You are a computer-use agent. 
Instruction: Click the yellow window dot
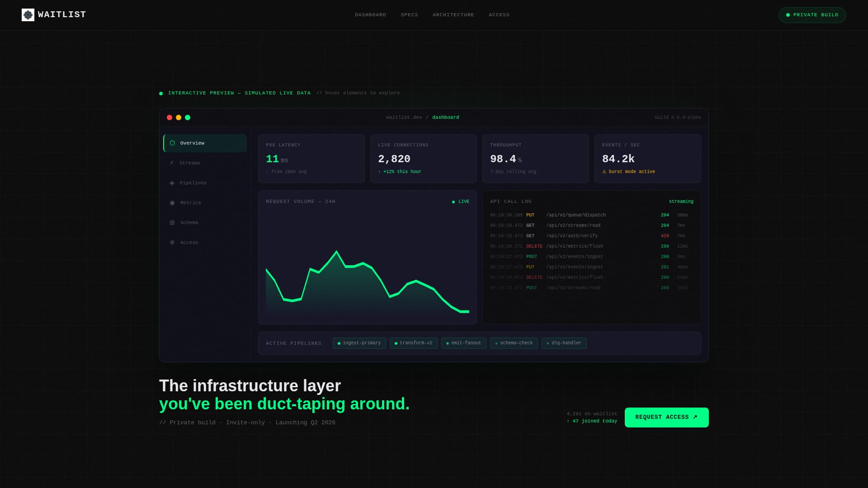(179, 117)
